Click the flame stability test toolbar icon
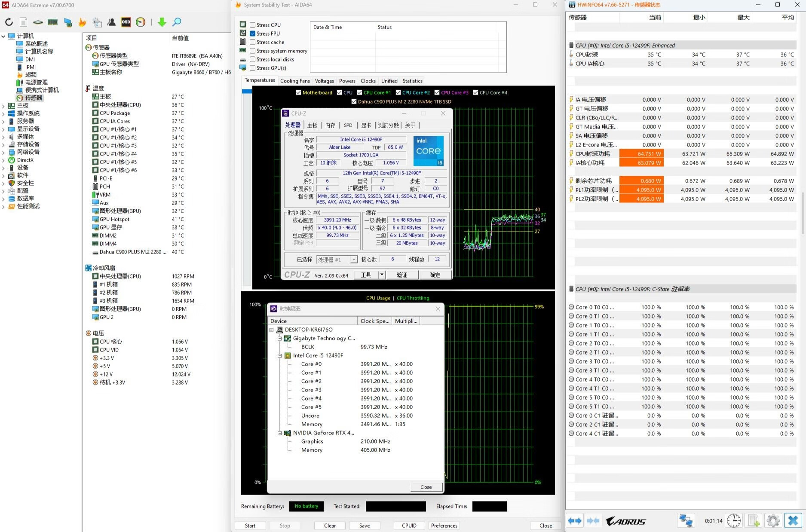806x532 pixels. (82, 22)
